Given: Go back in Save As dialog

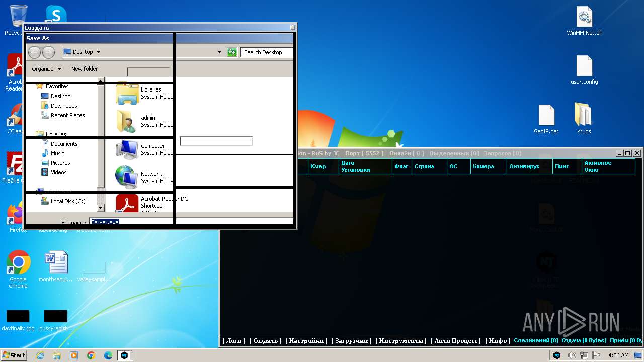Looking at the screenshot, I should [34, 52].
